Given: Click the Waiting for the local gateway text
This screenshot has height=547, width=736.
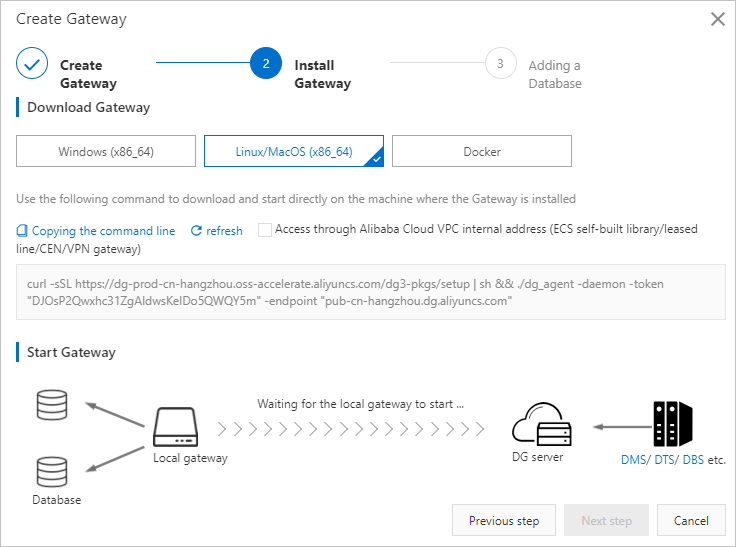Looking at the screenshot, I should click(x=360, y=404).
